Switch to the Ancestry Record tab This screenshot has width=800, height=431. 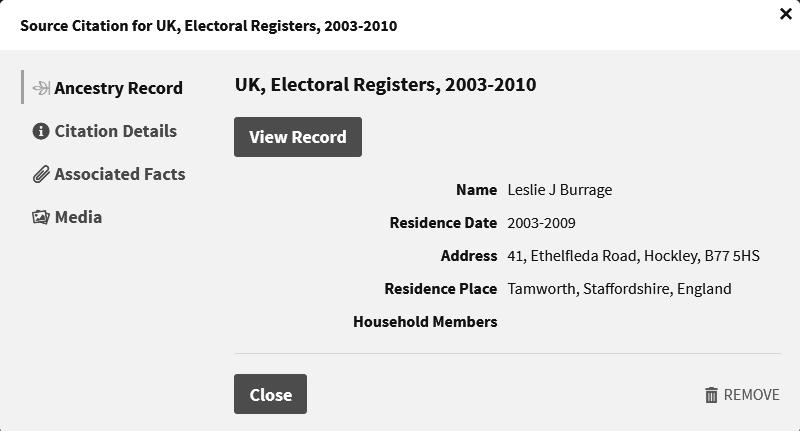pos(118,88)
